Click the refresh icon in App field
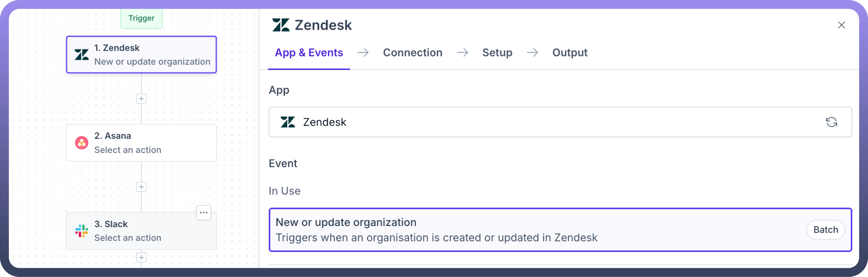The image size is (868, 277). click(831, 122)
